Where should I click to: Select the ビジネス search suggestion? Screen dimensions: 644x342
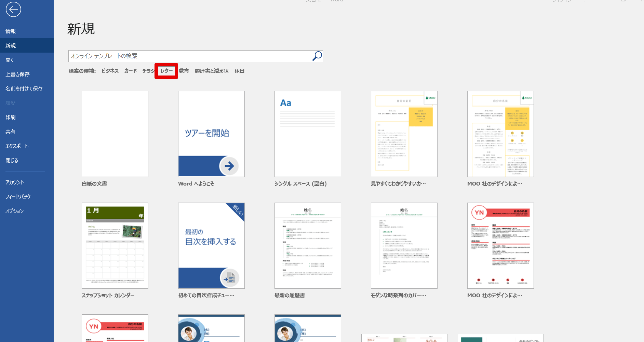pyautogui.click(x=110, y=71)
